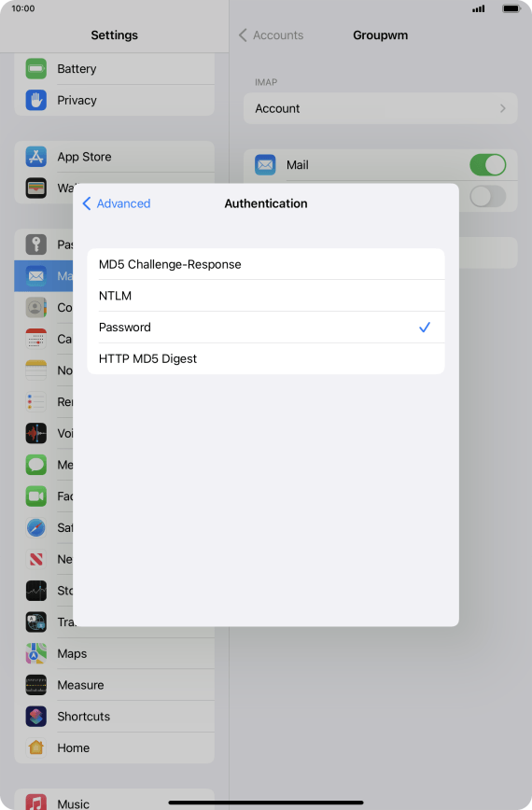This screenshot has width=532, height=810.
Task: Open the App Store icon
Action: coord(36,157)
